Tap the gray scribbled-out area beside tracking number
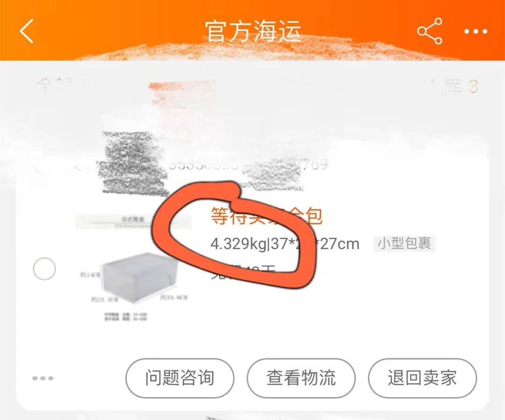Image resolution: width=505 pixels, height=420 pixels. pyautogui.click(x=135, y=163)
